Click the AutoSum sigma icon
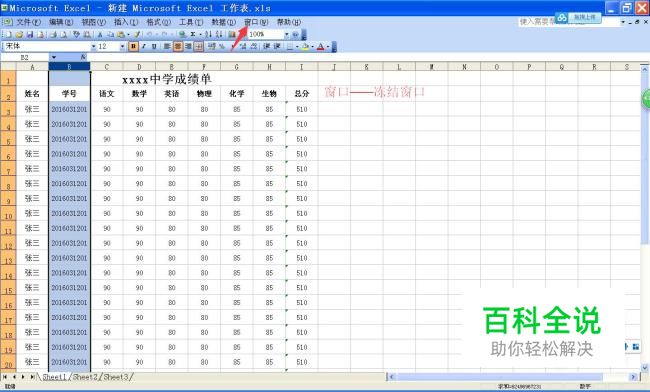The image size is (650, 392). click(x=193, y=34)
